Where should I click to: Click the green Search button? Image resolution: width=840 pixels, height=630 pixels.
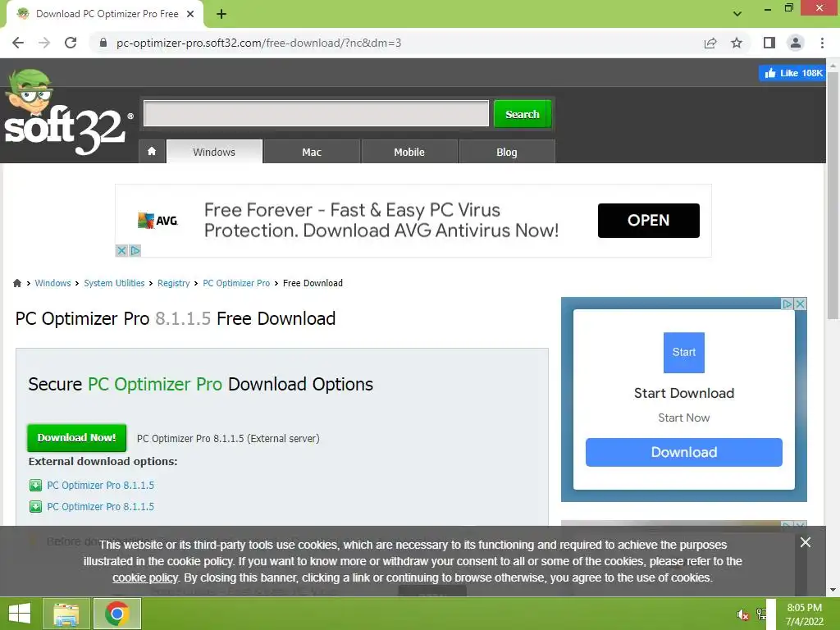(523, 113)
